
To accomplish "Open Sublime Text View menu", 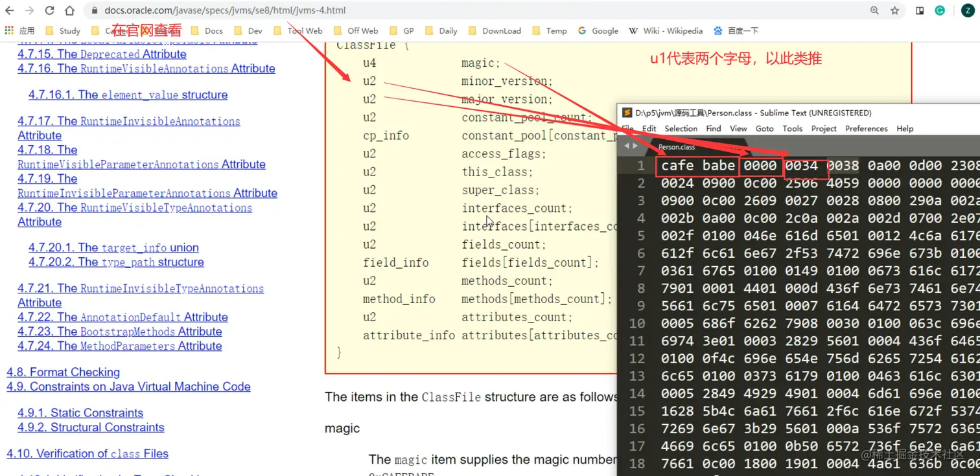I will [x=739, y=128].
